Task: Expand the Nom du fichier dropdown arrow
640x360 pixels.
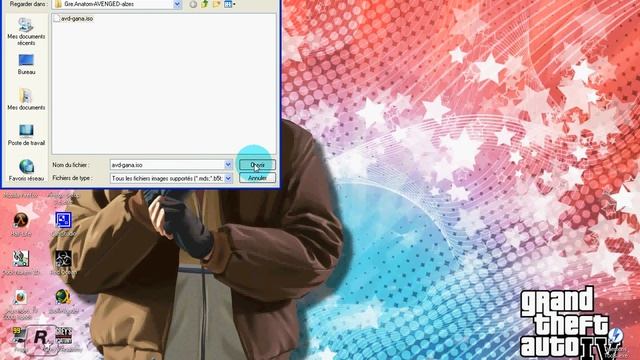Action: [x=228, y=165]
